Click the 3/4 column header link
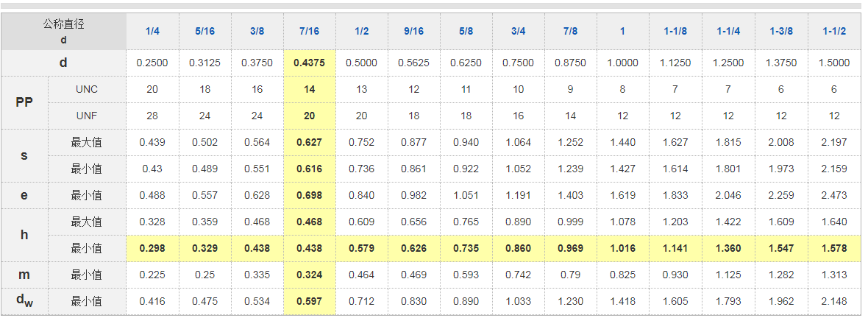The width and height of the screenshot is (868, 318). [519, 31]
